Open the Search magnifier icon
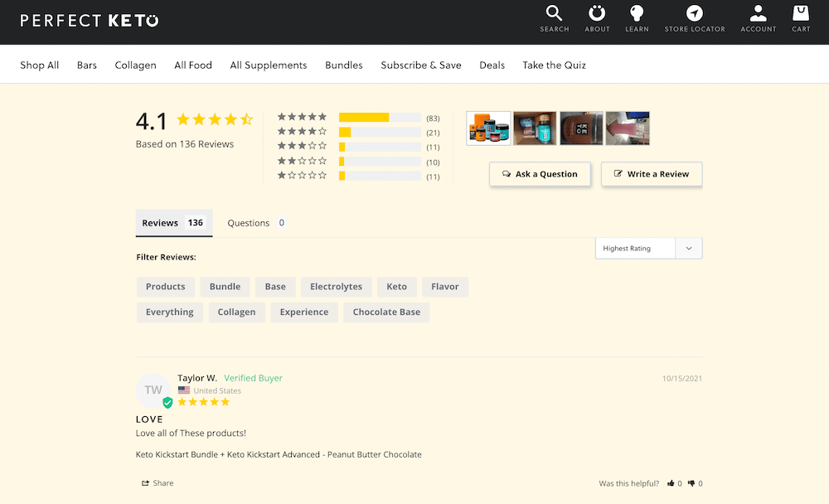 554,13
